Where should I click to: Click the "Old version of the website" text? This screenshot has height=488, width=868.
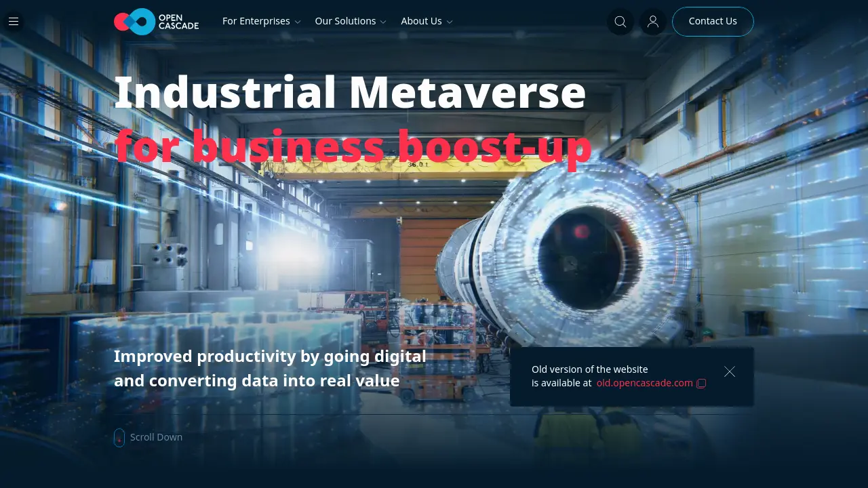point(590,369)
